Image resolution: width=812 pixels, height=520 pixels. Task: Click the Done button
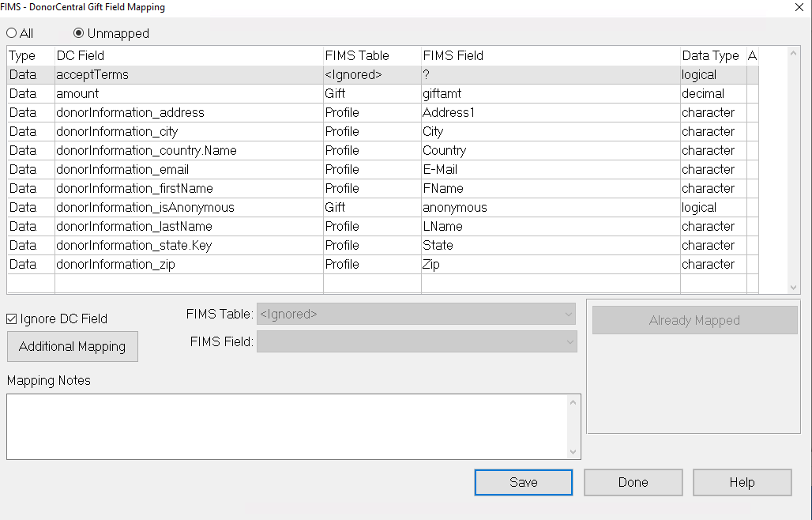tap(633, 482)
